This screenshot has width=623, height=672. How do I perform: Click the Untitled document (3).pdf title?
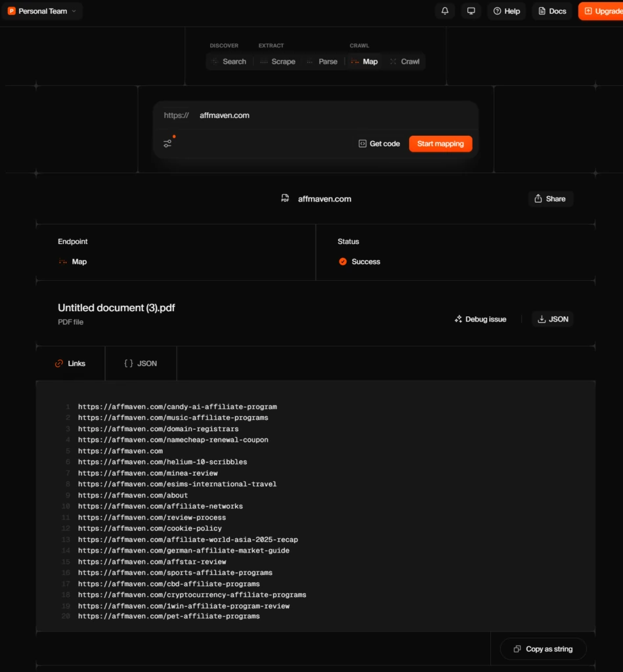pyautogui.click(x=116, y=308)
